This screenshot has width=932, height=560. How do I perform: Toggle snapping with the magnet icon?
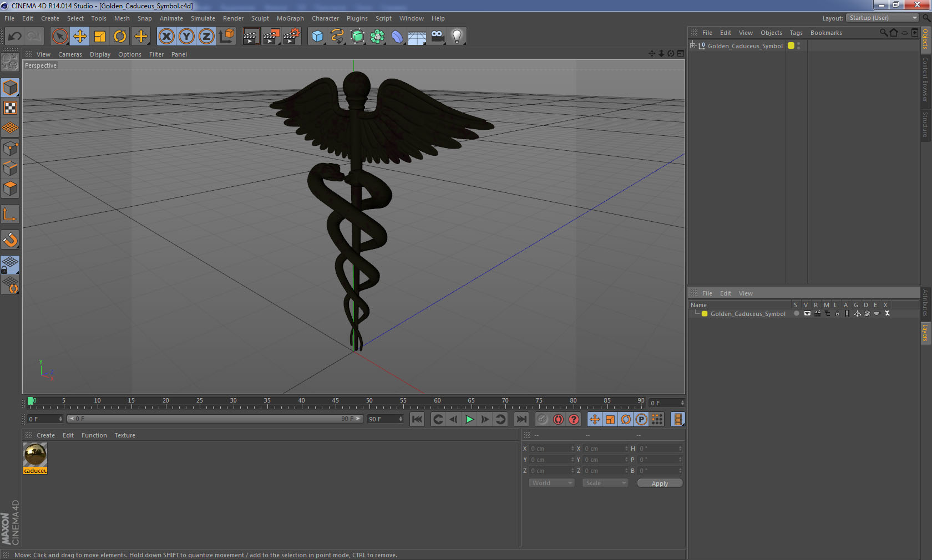11,240
